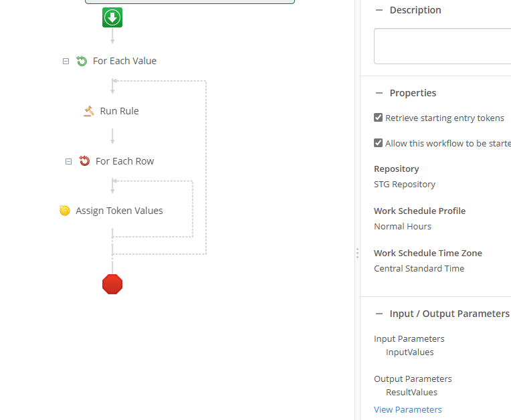Click the panel splitter handle dots

(358, 253)
